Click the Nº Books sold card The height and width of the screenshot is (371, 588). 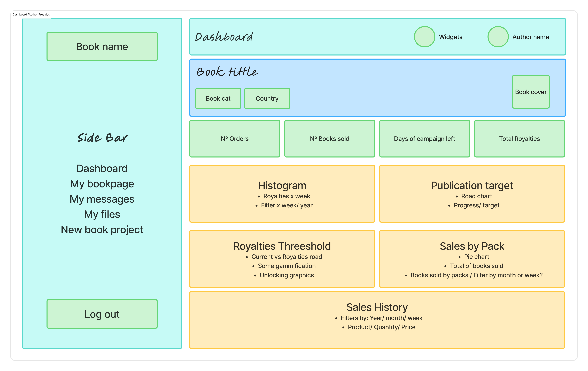click(x=329, y=138)
